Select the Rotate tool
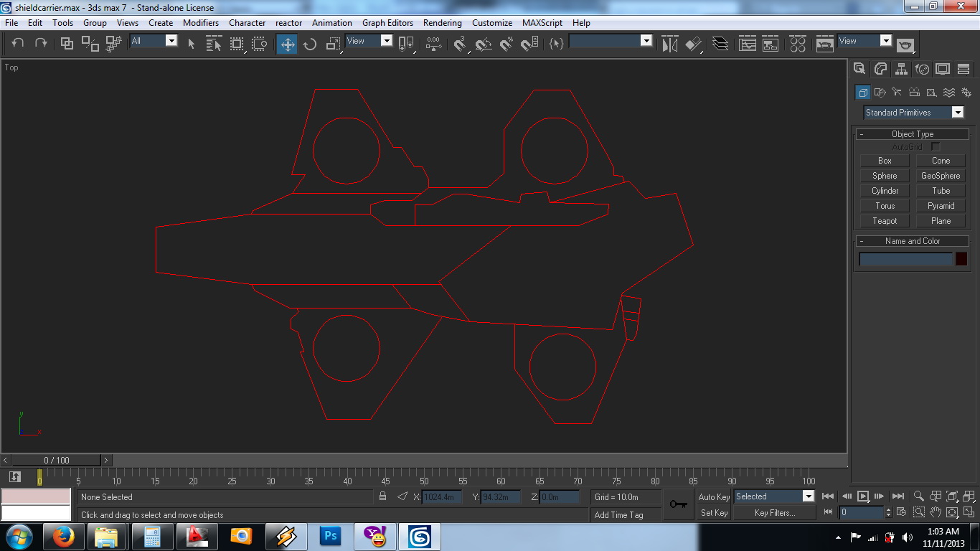The height and width of the screenshot is (551, 980). coord(310,44)
